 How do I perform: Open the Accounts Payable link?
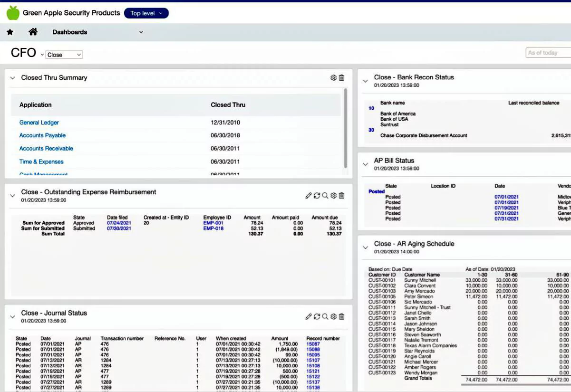click(42, 135)
